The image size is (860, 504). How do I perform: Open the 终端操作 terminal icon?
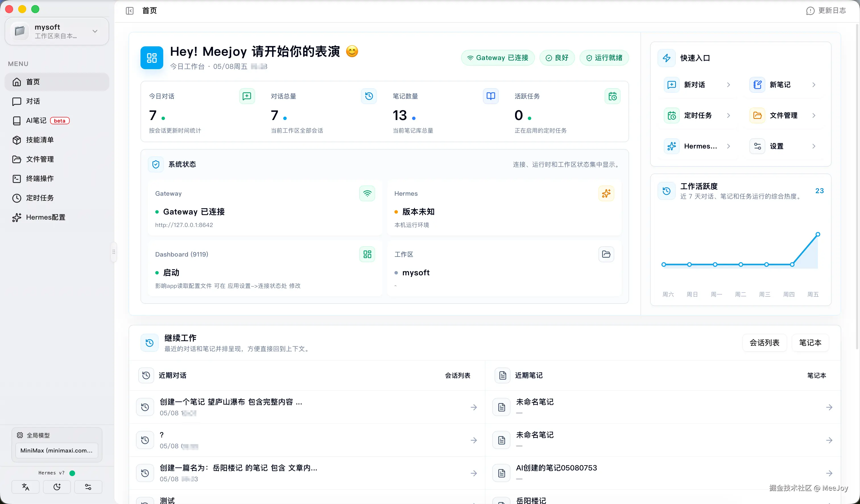(17, 178)
